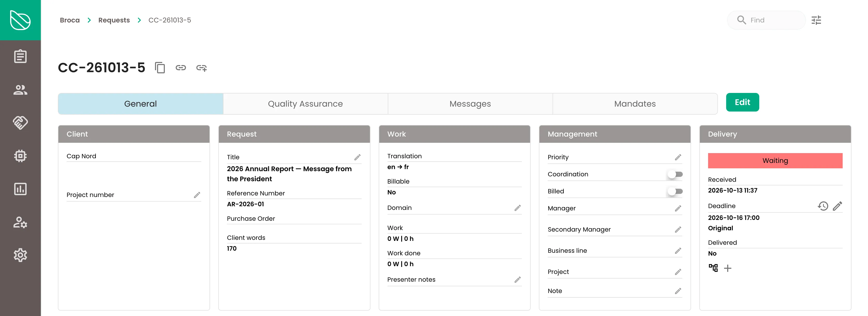Edit the Note pencil icon

[678, 291]
